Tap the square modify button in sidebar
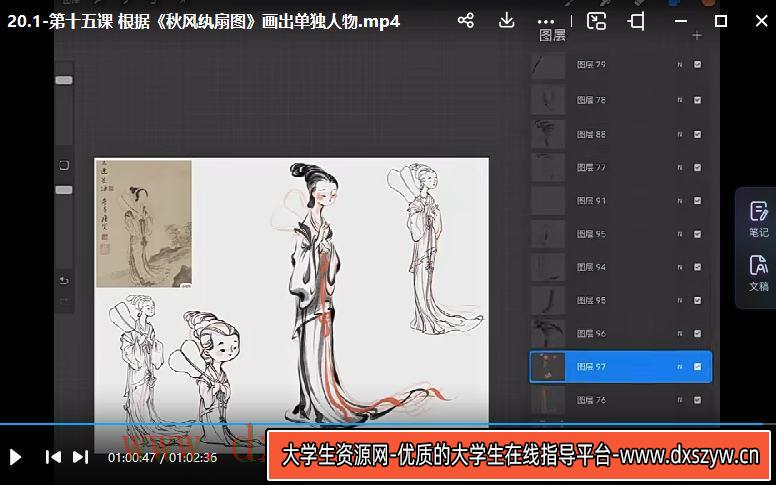 pos(64,165)
